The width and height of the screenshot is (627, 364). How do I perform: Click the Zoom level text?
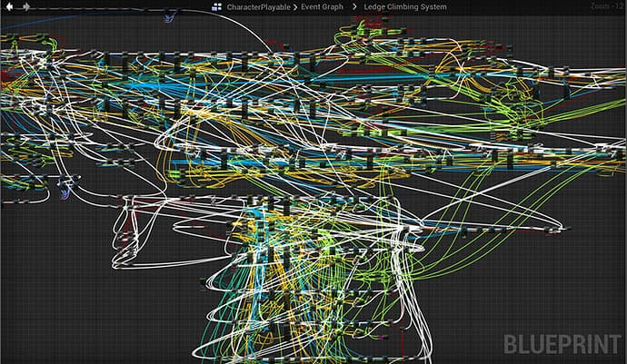pyautogui.click(x=607, y=6)
